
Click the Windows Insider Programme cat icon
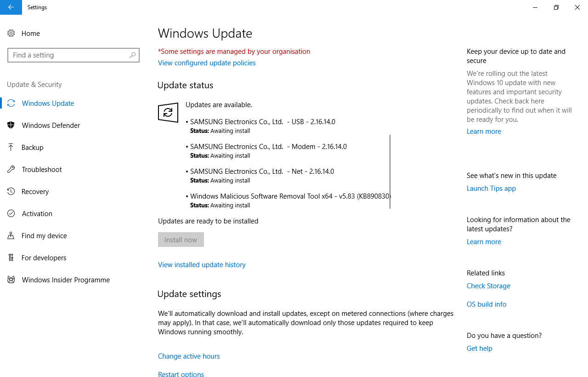[11, 280]
